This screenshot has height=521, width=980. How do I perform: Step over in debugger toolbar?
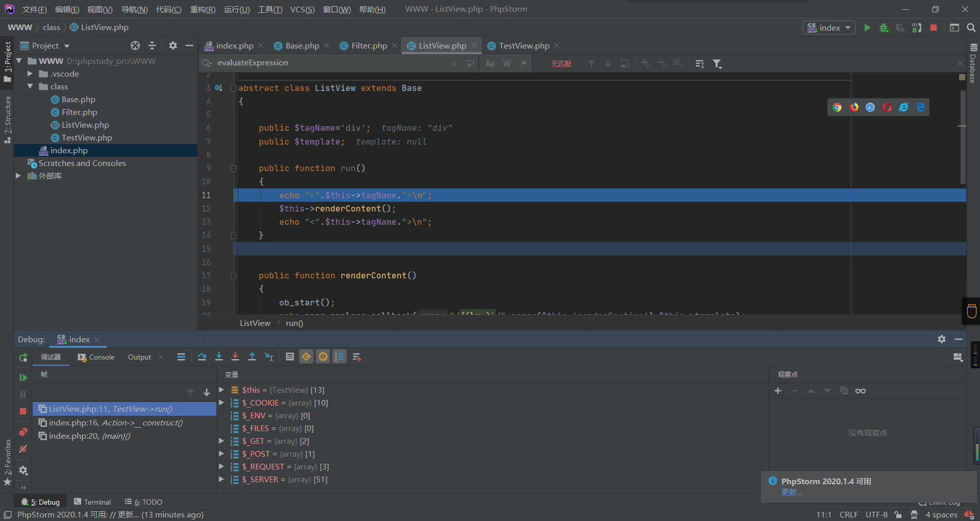coord(202,357)
